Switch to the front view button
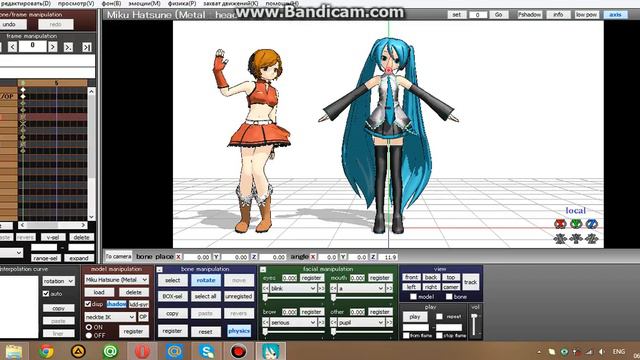 (x=411, y=277)
